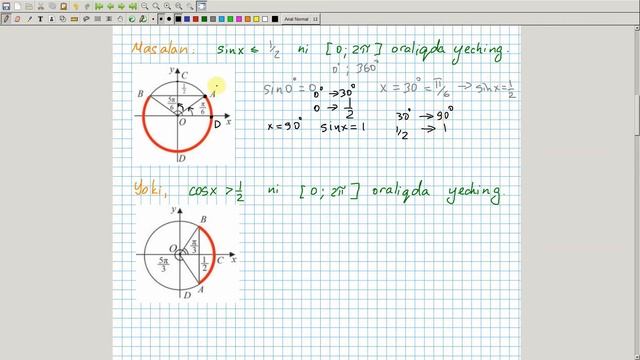Activate the Hand tool
This screenshot has width=640, height=360.
[120, 19]
